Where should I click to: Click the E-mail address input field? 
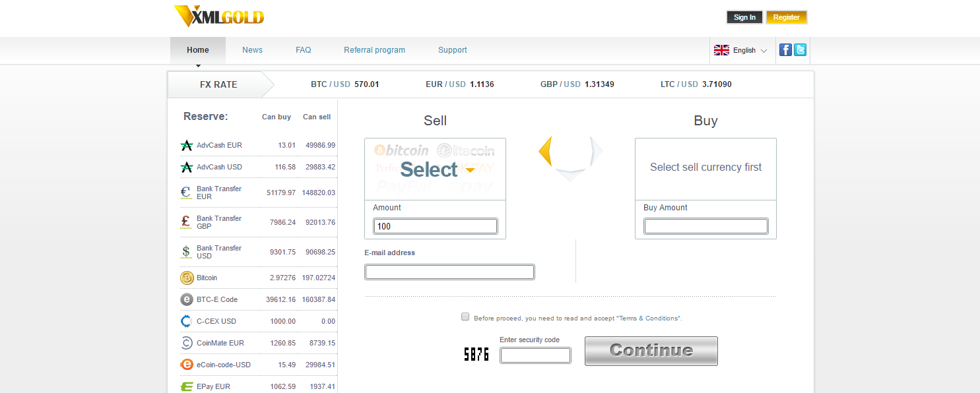pos(449,272)
